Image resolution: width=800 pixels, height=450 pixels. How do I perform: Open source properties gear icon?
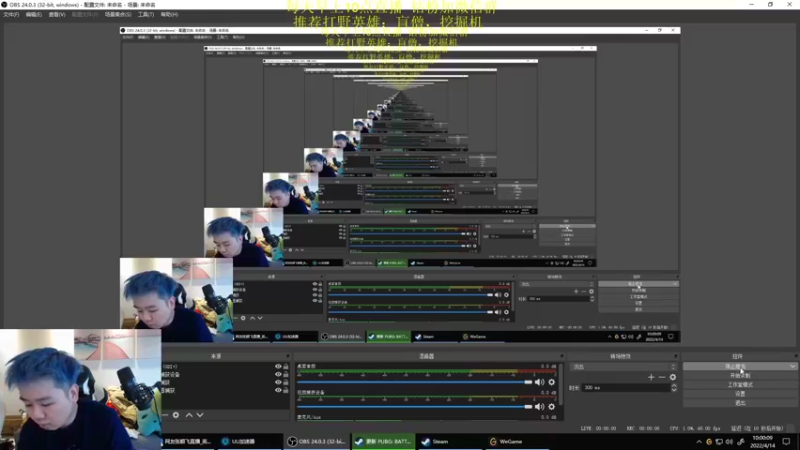coord(176,415)
